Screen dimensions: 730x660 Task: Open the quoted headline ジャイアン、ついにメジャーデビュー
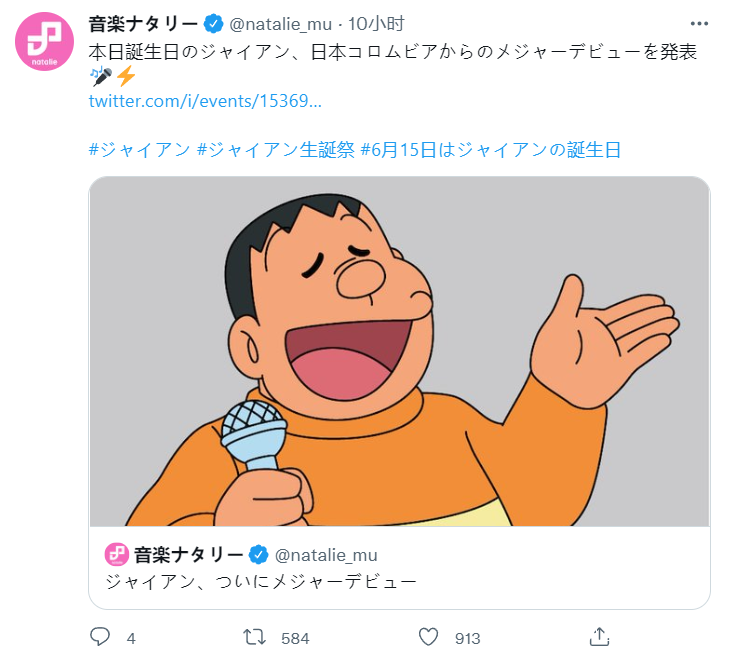click(x=259, y=581)
